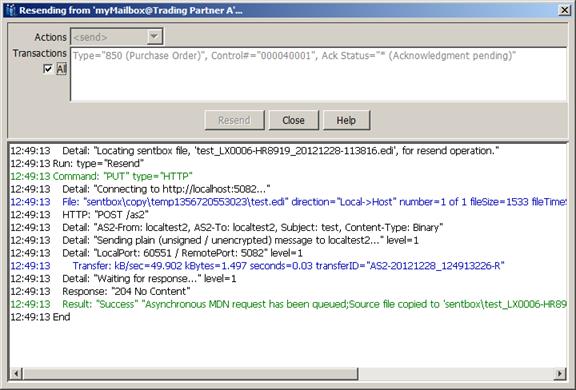This screenshot has height=390, width=576.
Task: Click the "Connecting to http://localhost:5082..." line
Action: point(140,189)
